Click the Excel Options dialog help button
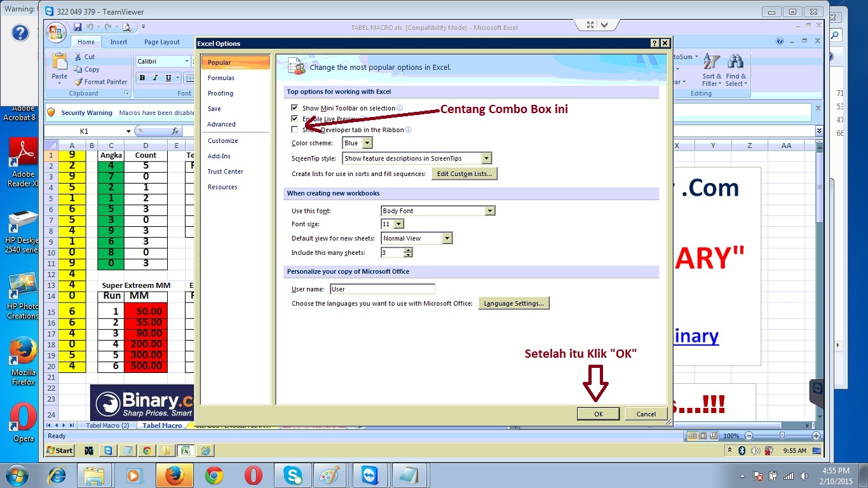This screenshot has height=488, width=868. (654, 43)
